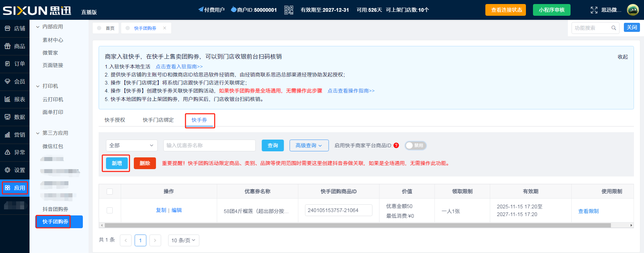Go to previous page arrow
This screenshot has width=644, height=253.
[126, 240]
